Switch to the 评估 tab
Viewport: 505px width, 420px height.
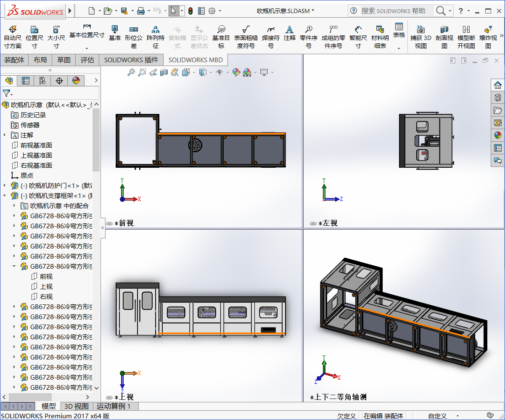(87, 60)
